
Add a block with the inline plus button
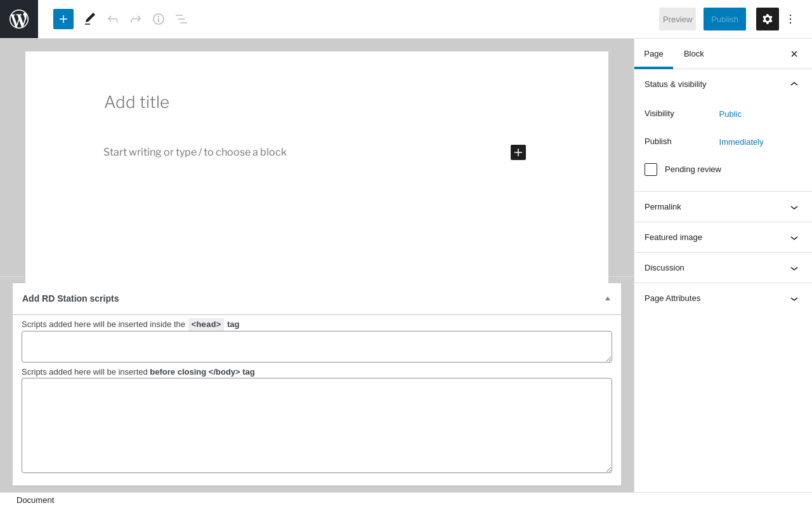(x=518, y=152)
